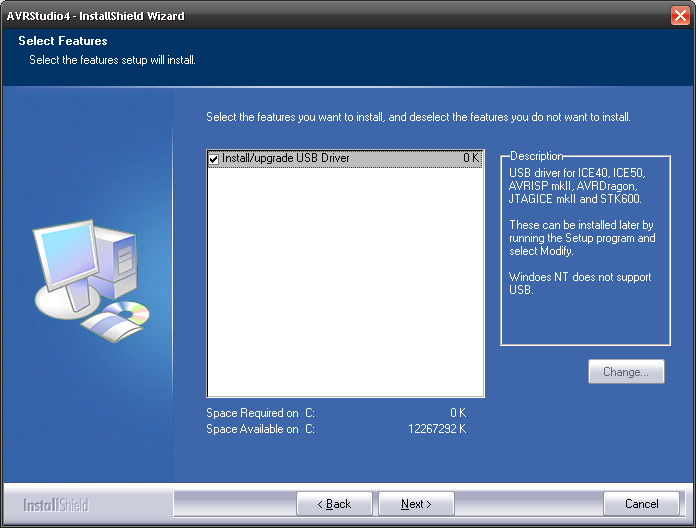Click the Space Available value 12267292 K
The height and width of the screenshot is (528, 696).
(437, 429)
